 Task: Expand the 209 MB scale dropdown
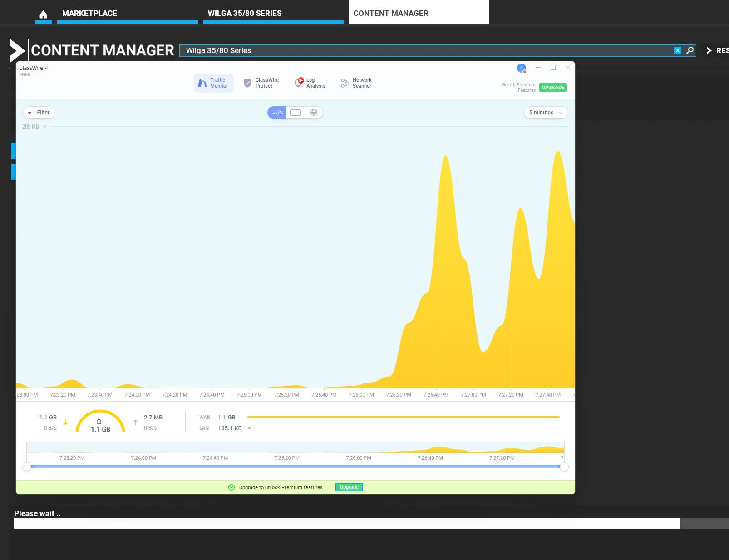[34, 127]
